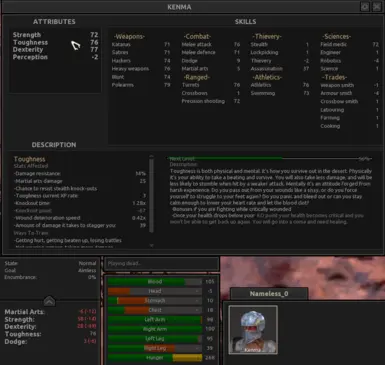Click the Damage resistance stat row
Viewport: 385px width, 365px height.
[80, 174]
